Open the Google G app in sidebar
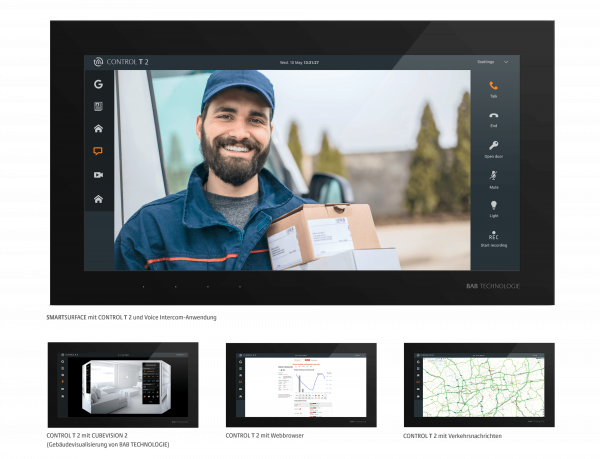 98,84
